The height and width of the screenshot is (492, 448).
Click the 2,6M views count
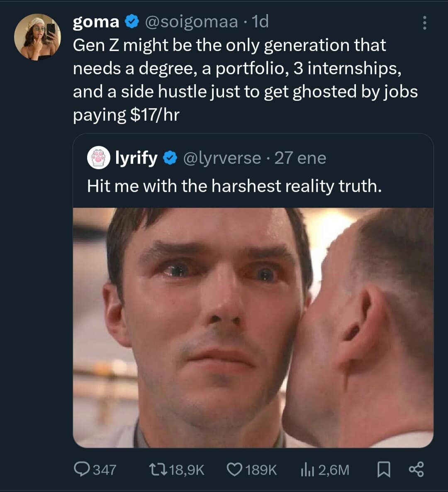(334, 470)
